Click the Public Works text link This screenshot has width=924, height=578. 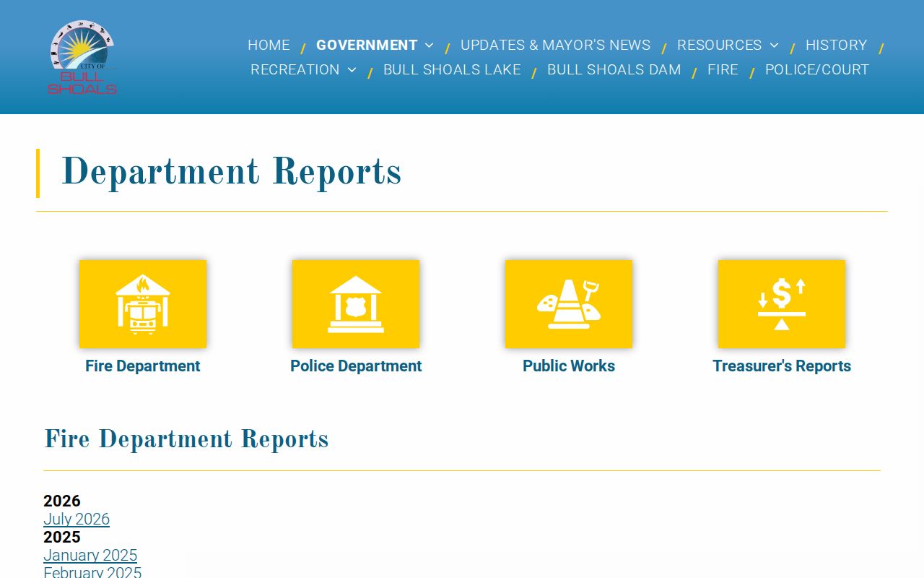click(569, 366)
